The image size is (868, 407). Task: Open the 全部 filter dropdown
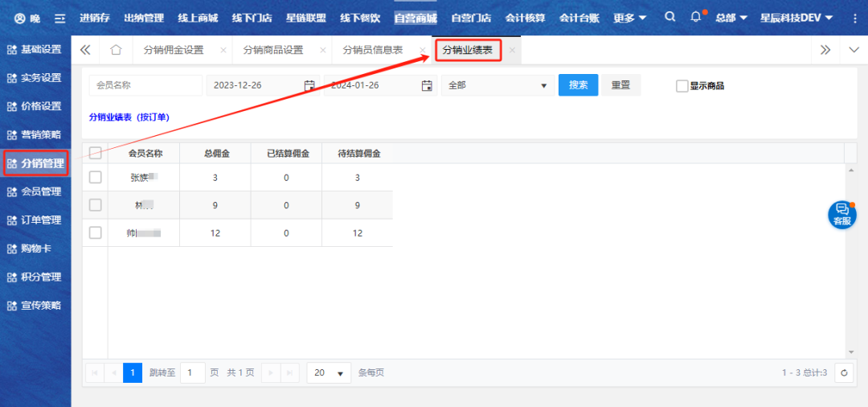pyautogui.click(x=497, y=85)
